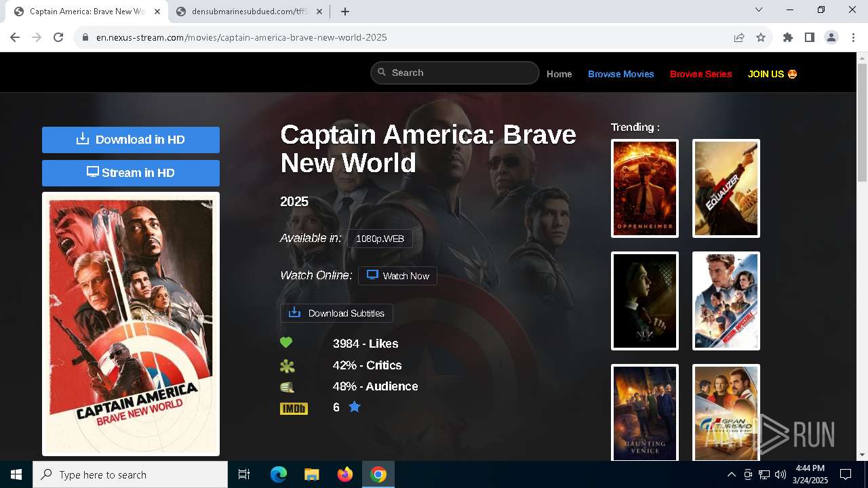This screenshot has height=488, width=868.
Task: Select the 1080p.WEB quality button
Action: tap(380, 239)
